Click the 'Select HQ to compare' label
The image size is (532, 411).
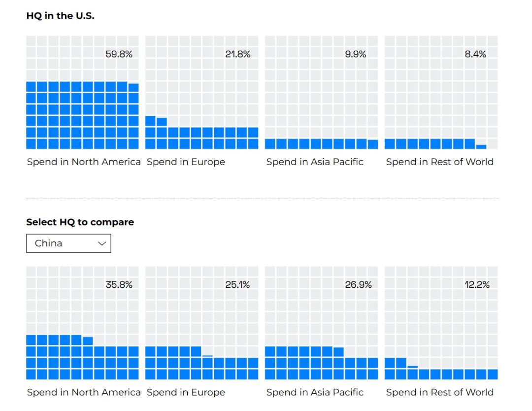tap(80, 222)
